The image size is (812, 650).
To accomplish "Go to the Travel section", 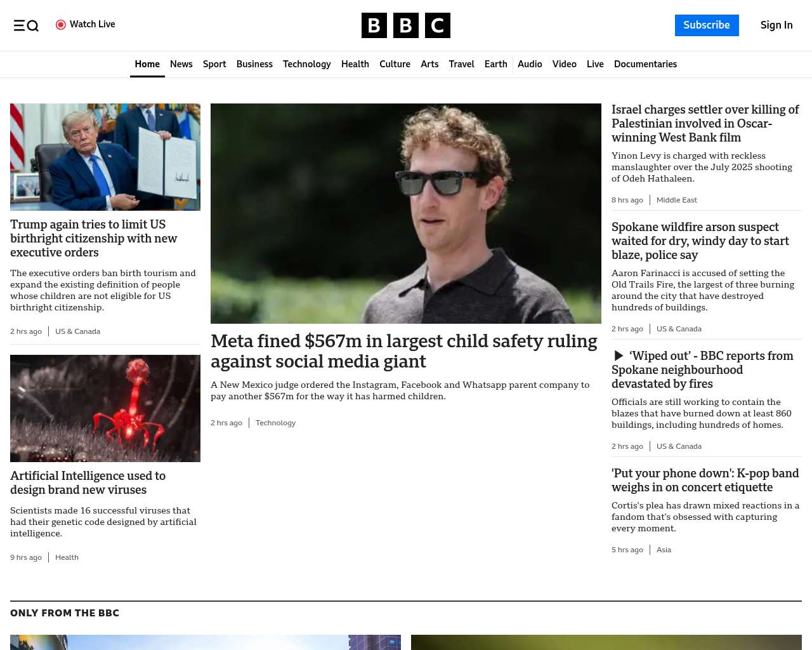I will coord(461,64).
